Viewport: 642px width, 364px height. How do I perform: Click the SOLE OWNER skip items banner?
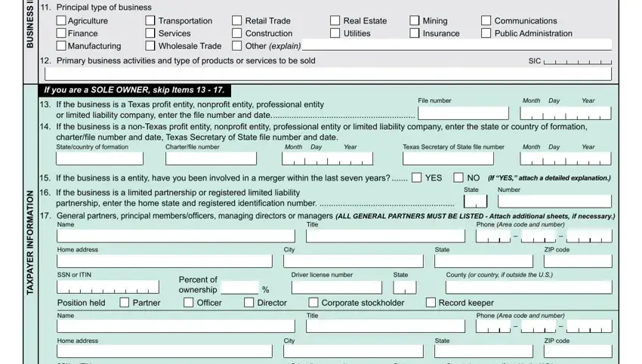pyautogui.click(x=134, y=90)
